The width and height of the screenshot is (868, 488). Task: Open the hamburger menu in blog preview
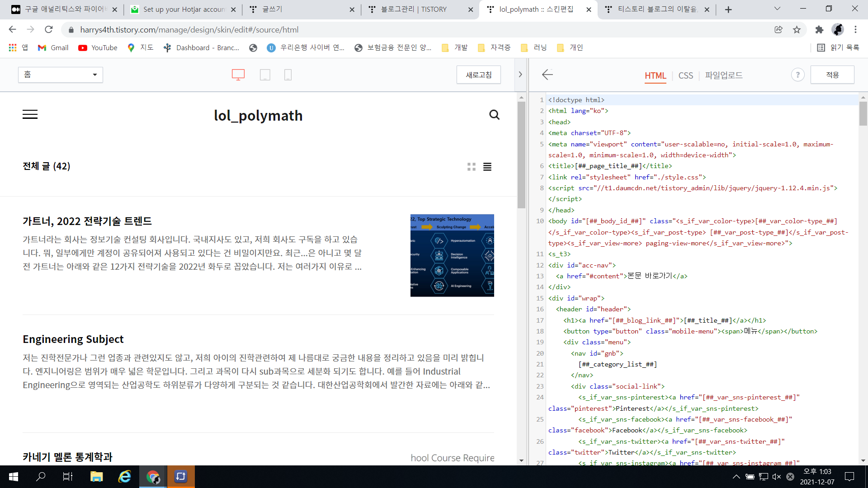(x=30, y=115)
